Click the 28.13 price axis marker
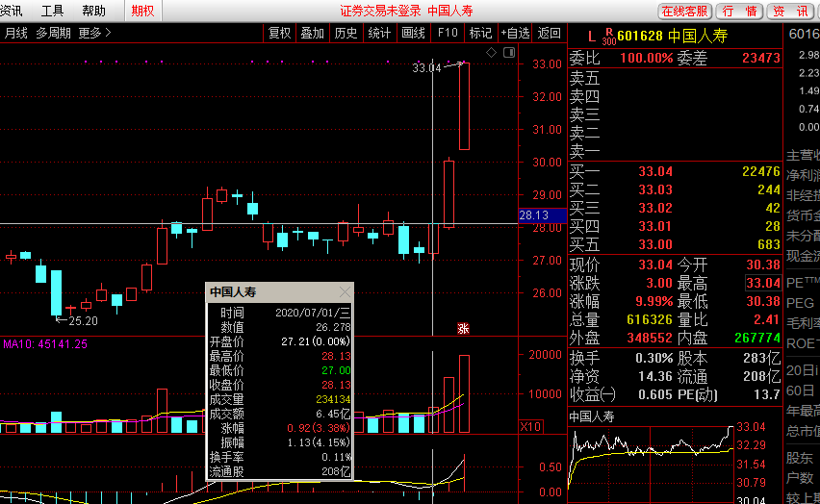The width and height of the screenshot is (820, 504). (x=542, y=215)
